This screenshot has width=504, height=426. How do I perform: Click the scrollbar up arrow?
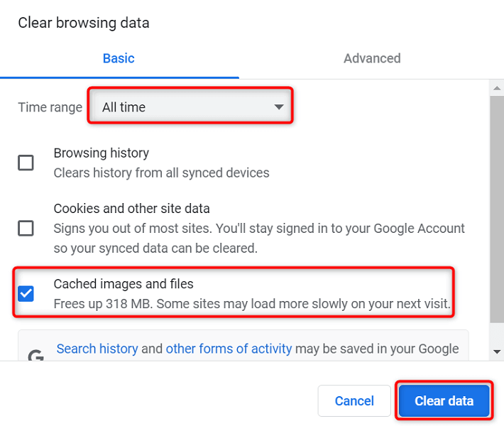click(x=497, y=88)
